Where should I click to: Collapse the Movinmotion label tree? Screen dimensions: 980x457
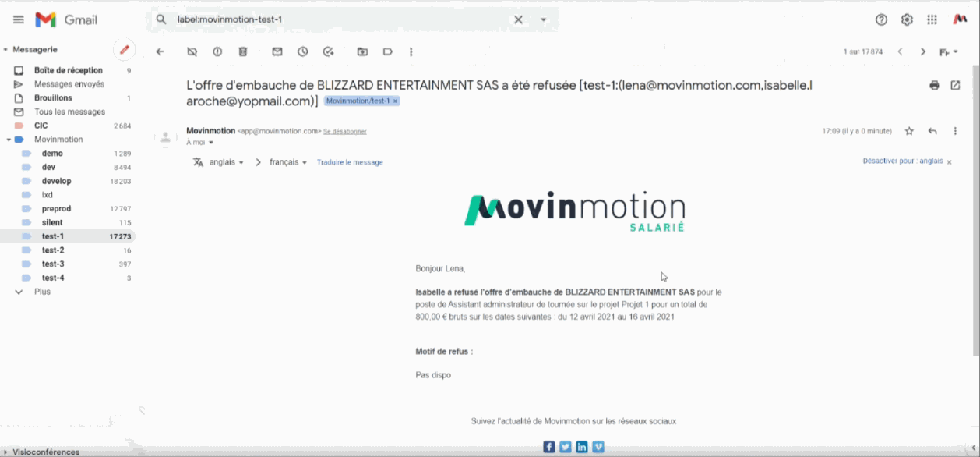[8, 140]
